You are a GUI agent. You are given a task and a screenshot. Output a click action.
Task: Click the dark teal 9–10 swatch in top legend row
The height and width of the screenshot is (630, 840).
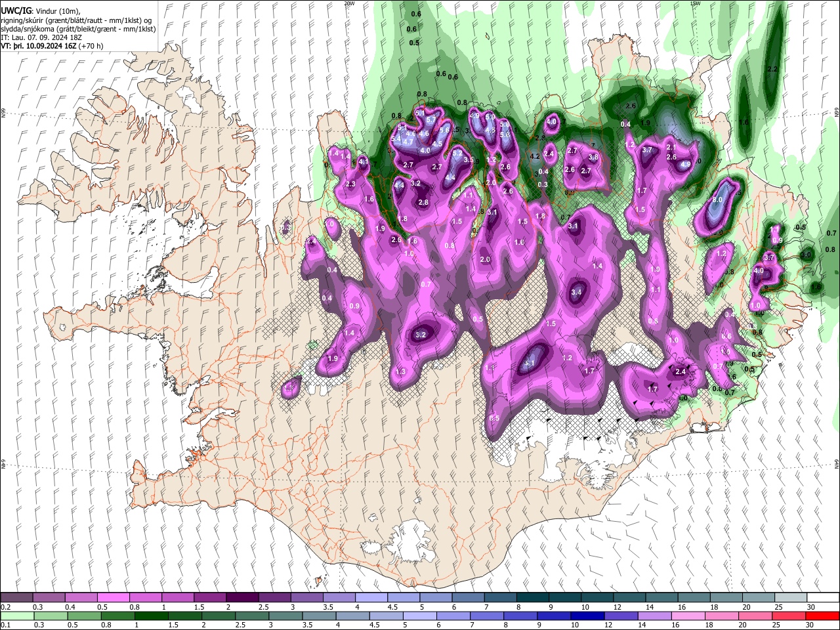[x=565, y=598]
